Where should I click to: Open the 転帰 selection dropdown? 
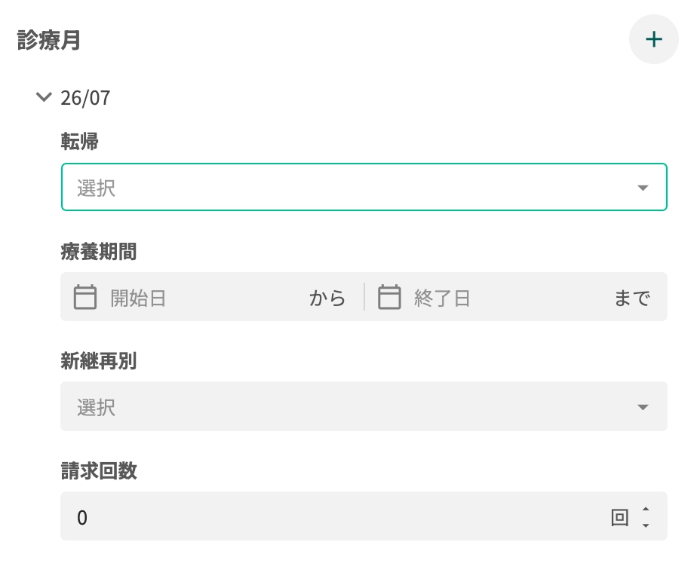[x=364, y=187]
